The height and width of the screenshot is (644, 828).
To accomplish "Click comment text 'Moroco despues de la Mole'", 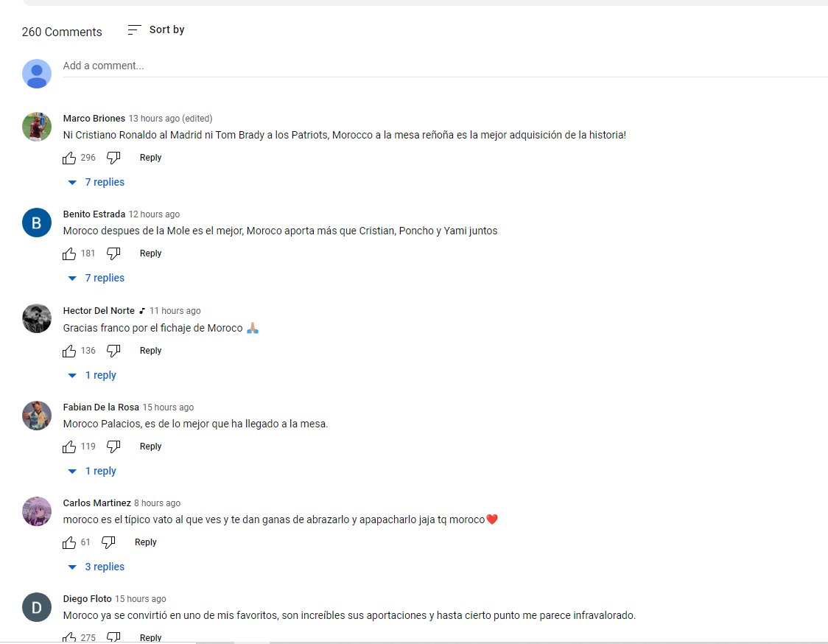I will tap(280, 231).
